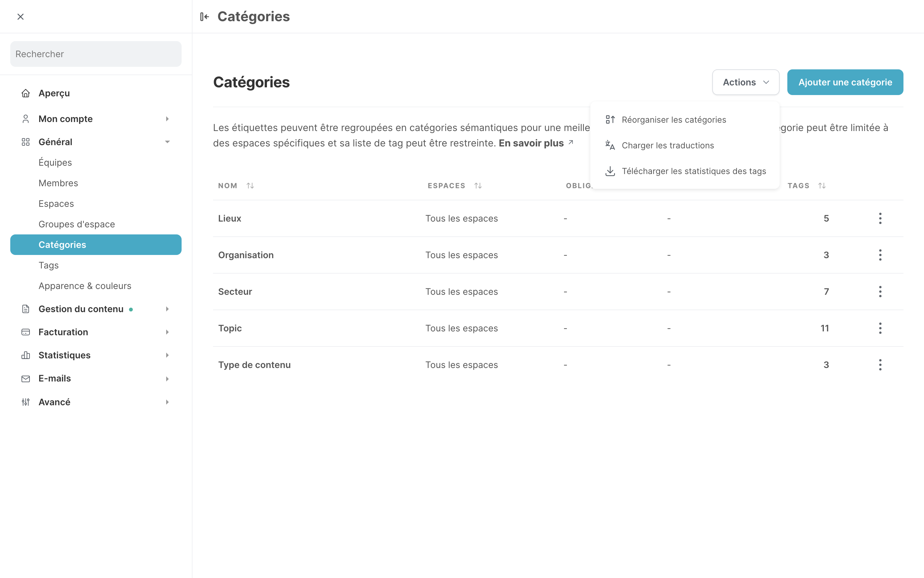924x578 pixels.
Task: Go to Équipes in the sidebar
Action: (56, 162)
